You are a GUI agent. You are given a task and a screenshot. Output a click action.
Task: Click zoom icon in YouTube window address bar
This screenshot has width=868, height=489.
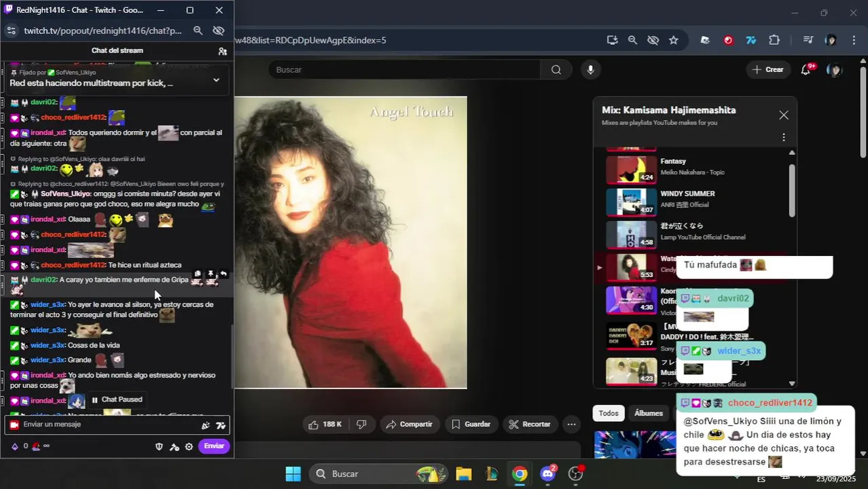632,40
